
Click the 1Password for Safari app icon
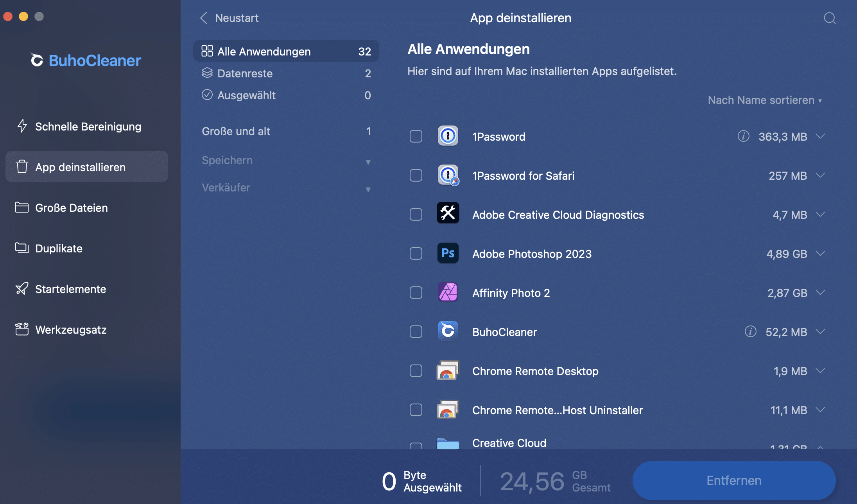click(448, 175)
